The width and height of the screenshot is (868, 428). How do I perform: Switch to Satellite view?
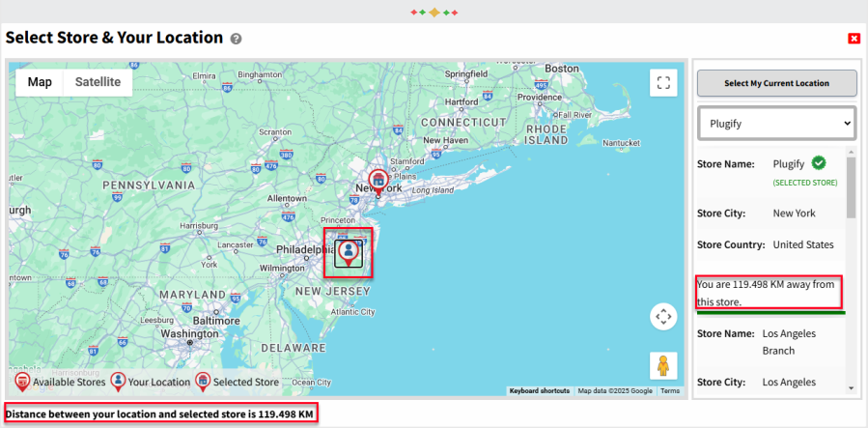(x=98, y=82)
